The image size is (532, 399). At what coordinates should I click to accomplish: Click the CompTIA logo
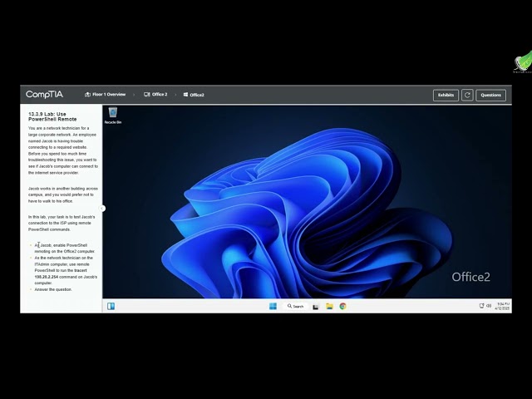click(44, 94)
